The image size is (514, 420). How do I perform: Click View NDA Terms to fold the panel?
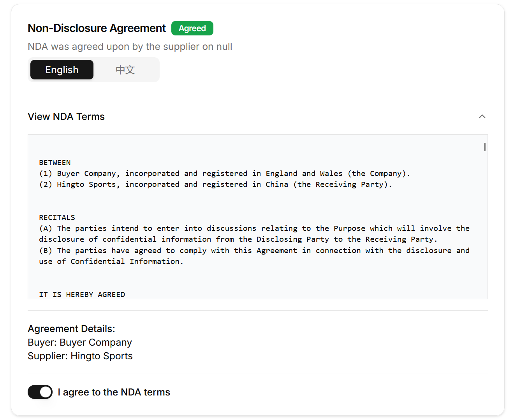pyautogui.click(x=66, y=116)
